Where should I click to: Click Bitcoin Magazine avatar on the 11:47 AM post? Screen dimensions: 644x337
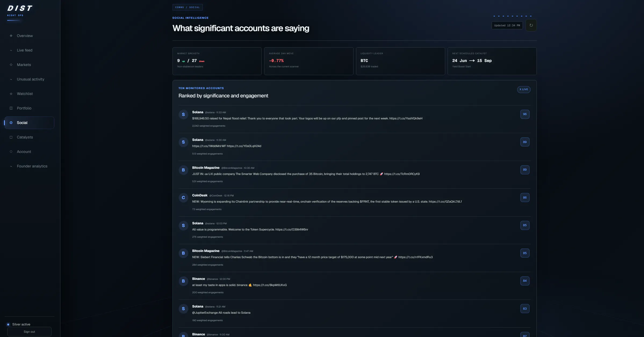tap(183, 253)
